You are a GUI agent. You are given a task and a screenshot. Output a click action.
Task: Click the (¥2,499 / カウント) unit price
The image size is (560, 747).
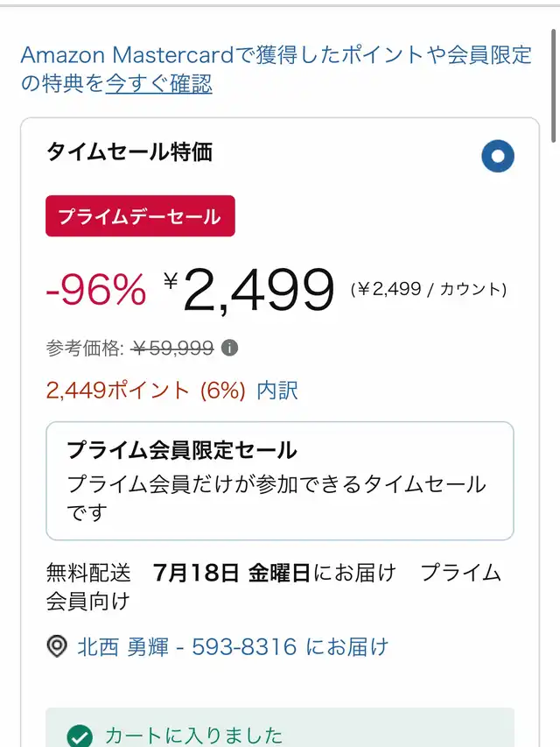(x=428, y=289)
